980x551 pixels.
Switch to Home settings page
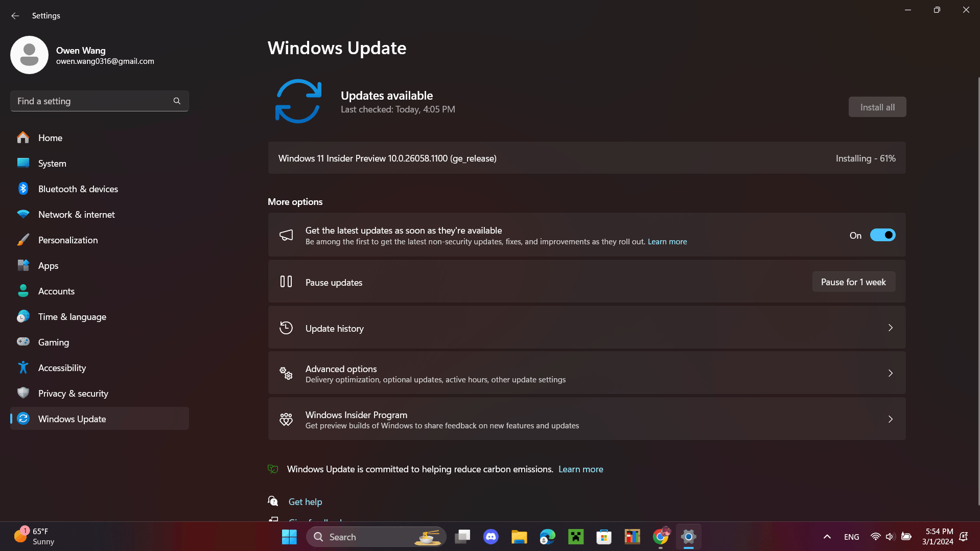[x=50, y=137]
